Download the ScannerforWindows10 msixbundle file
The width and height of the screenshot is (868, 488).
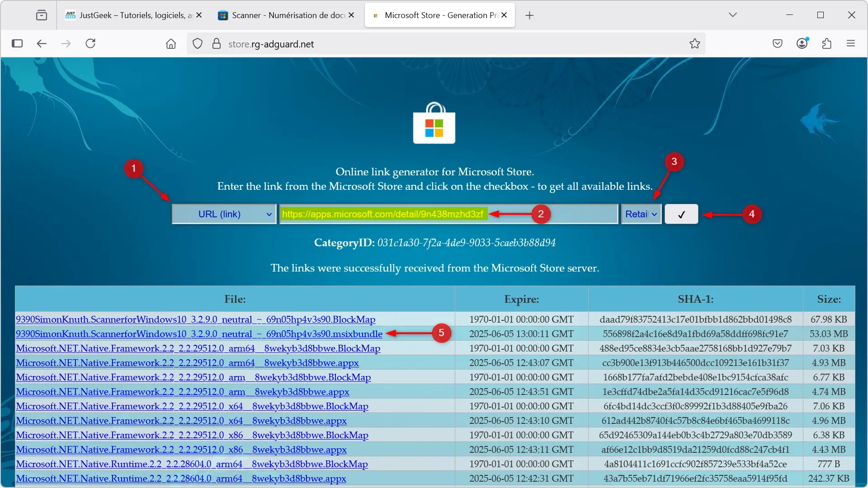[x=199, y=334]
